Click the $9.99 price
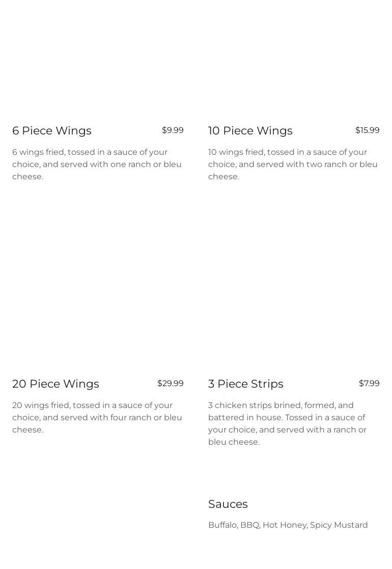Screen dimensions: 392x569 click(173, 130)
